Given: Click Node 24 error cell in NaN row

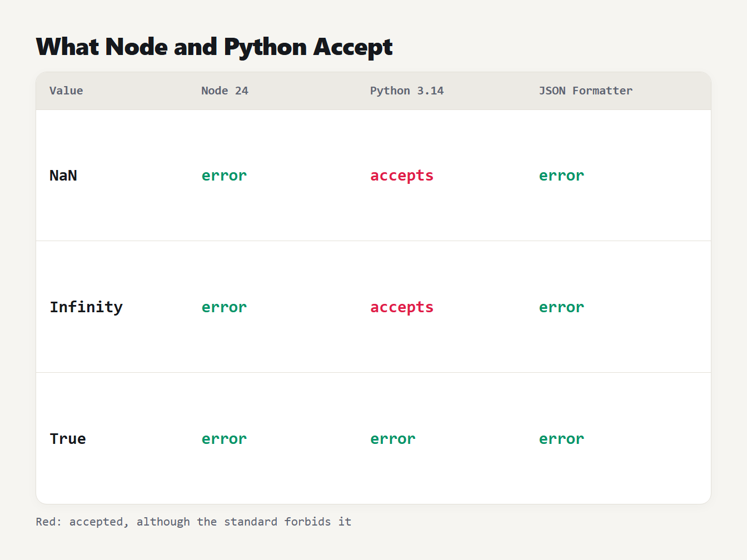Looking at the screenshot, I should [x=224, y=176].
